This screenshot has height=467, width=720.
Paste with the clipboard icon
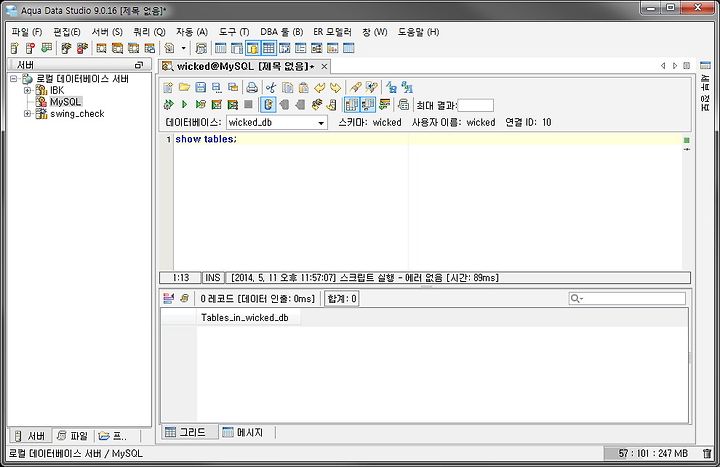coord(304,87)
